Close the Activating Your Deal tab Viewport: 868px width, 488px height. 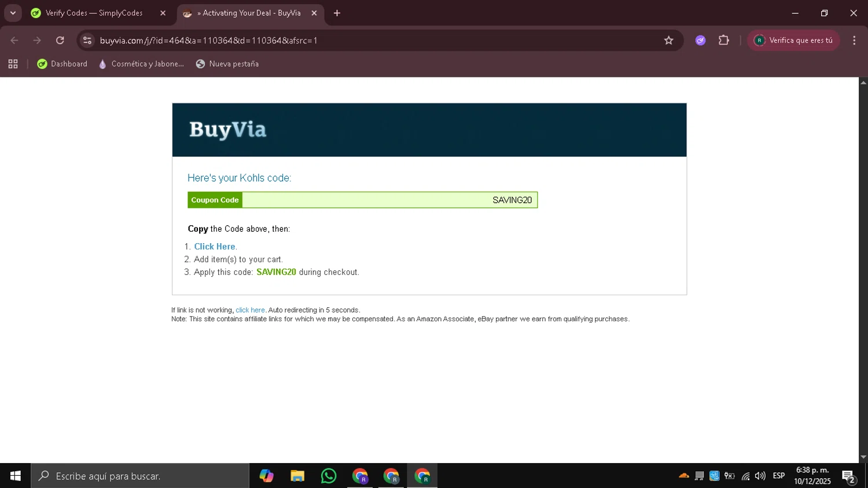coord(314,13)
